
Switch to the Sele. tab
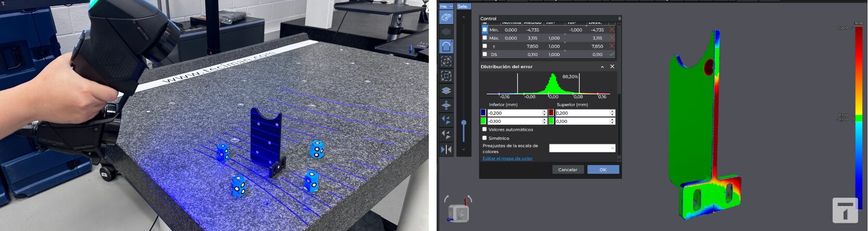tap(463, 6)
